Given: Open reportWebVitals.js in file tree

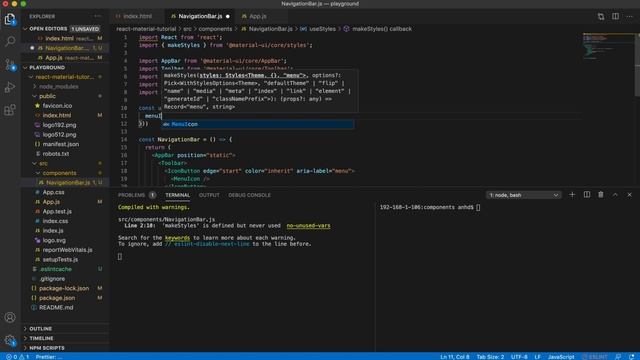Looking at the screenshot, I should [x=67, y=250].
